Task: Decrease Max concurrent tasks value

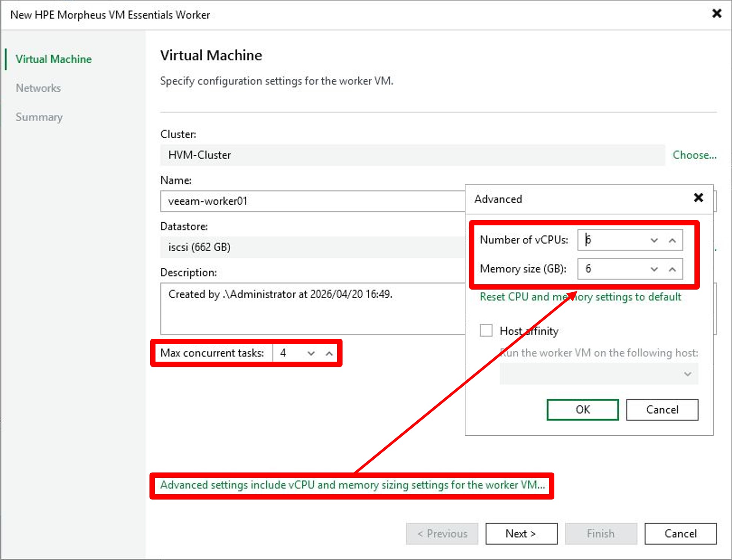Action: (x=311, y=353)
